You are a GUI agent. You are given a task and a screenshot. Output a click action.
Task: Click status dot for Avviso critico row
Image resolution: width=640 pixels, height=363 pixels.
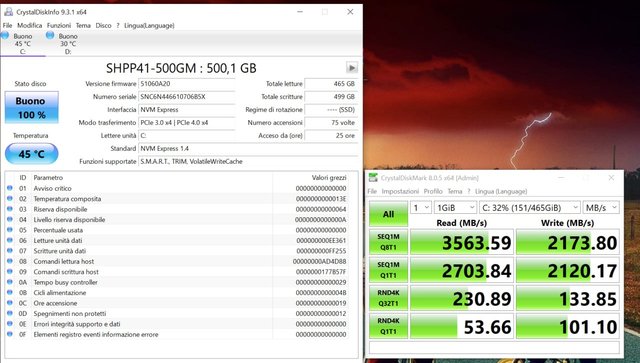point(10,188)
